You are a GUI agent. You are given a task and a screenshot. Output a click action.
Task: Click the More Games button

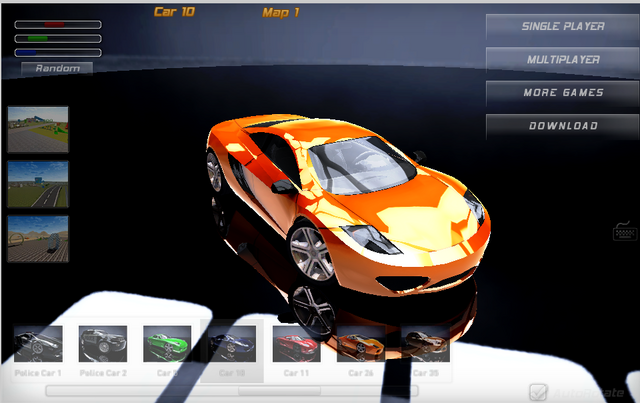(x=562, y=93)
